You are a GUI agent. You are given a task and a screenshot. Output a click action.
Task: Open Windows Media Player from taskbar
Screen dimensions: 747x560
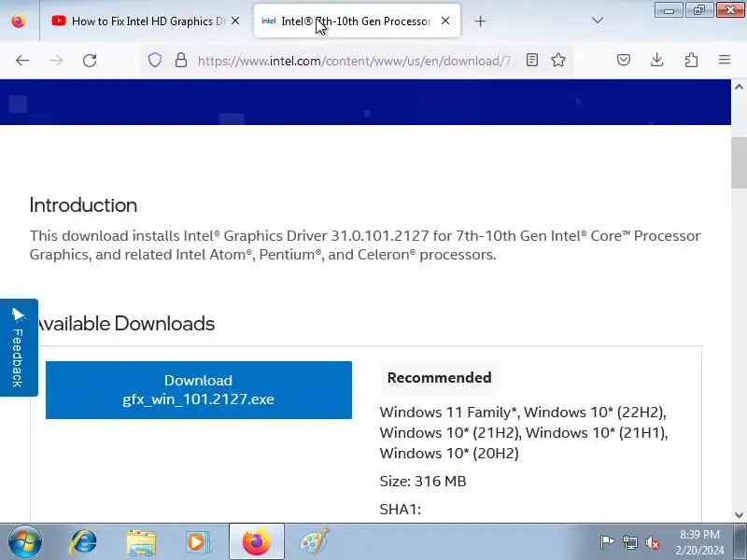pyautogui.click(x=197, y=542)
